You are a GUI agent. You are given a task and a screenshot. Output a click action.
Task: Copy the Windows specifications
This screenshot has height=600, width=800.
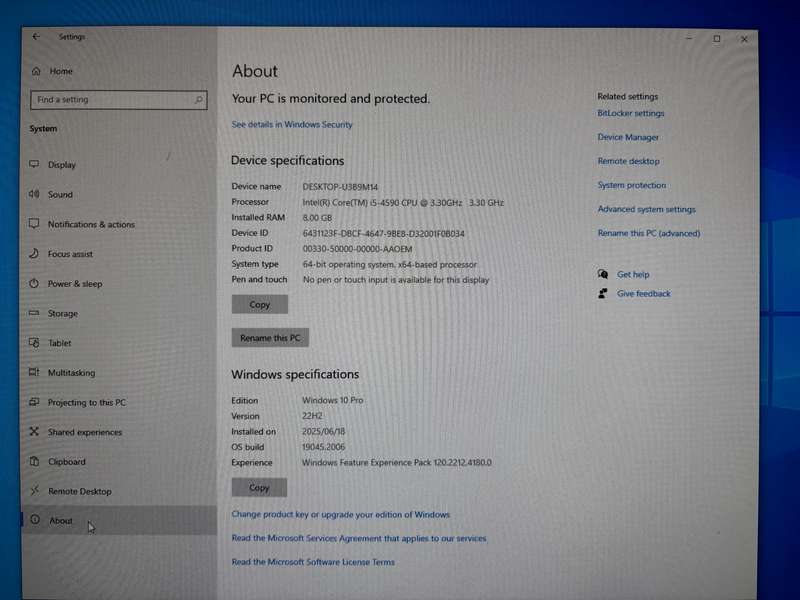pos(259,487)
